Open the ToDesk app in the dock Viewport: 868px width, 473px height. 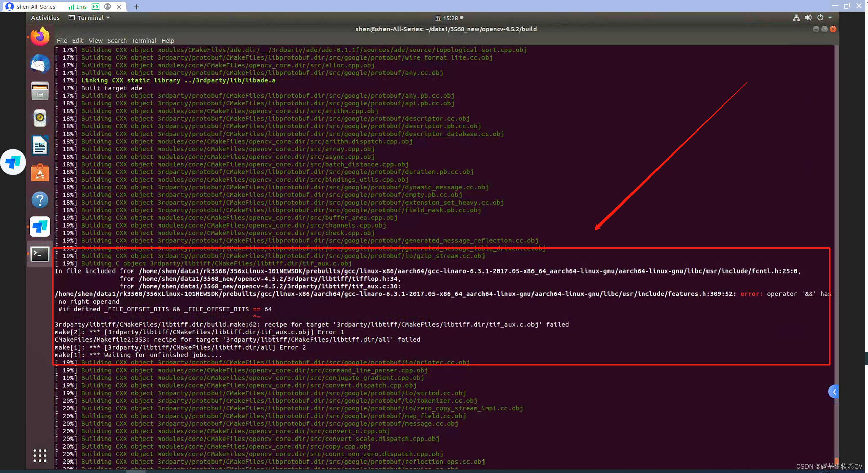[x=40, y=227]
